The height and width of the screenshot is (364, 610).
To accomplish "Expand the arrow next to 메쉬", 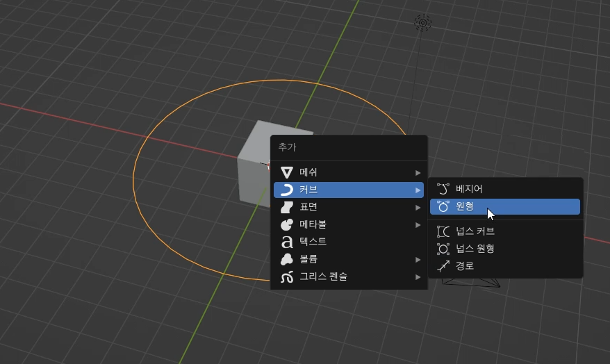I will [x=418, y=173].
